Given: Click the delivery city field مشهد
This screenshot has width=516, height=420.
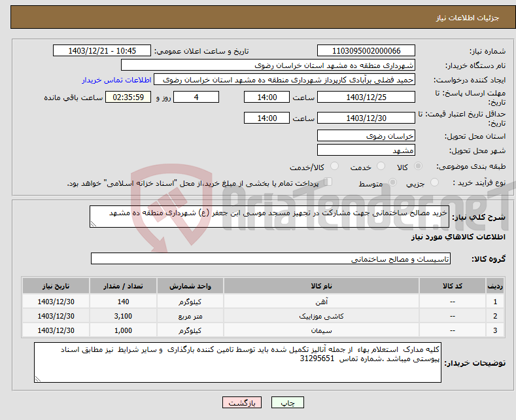Looking at the screenshot, I should coord(366,150).
